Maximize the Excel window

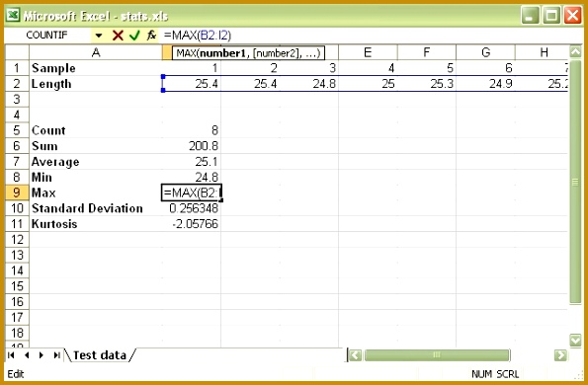551,16
